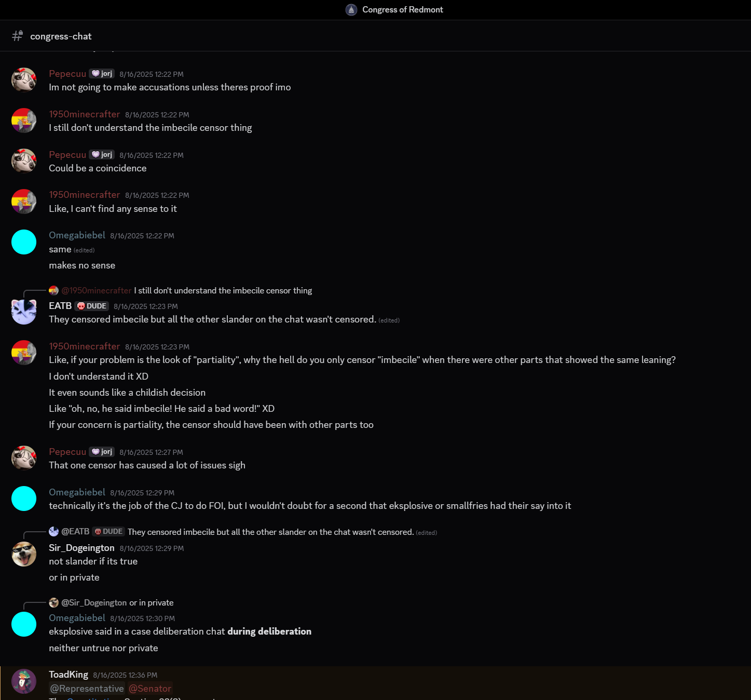
Task: Click the DUDE tag beside EATB username
Action: [x=92, y=306]
